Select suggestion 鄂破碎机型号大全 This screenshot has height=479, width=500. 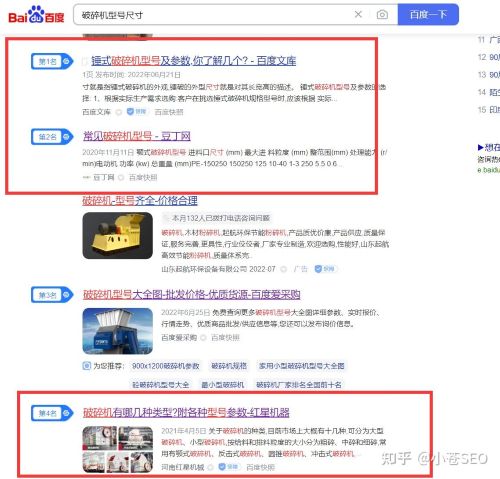[161, 385]
